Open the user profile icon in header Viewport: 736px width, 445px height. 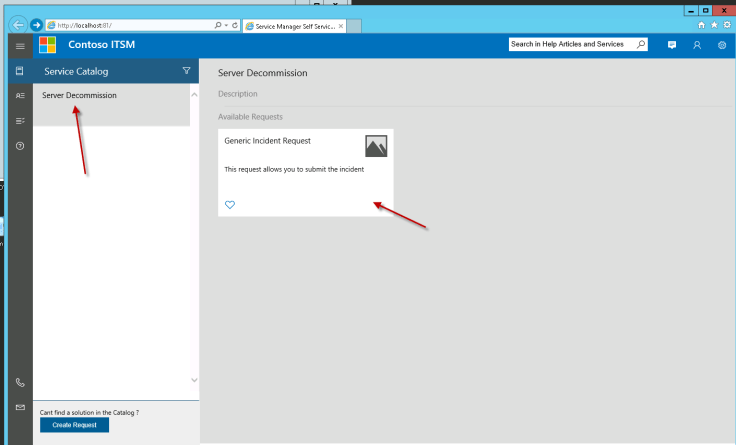coord(697,45)
